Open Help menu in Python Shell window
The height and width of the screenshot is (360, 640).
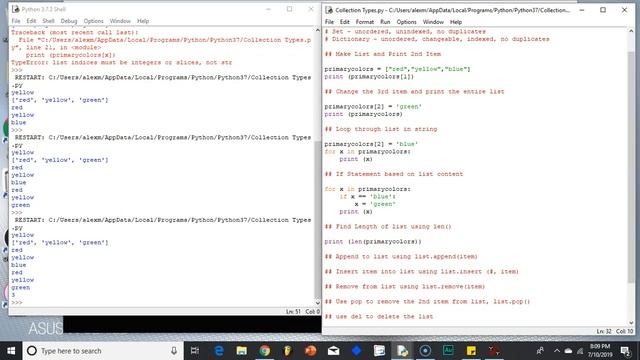pos(143,21)
